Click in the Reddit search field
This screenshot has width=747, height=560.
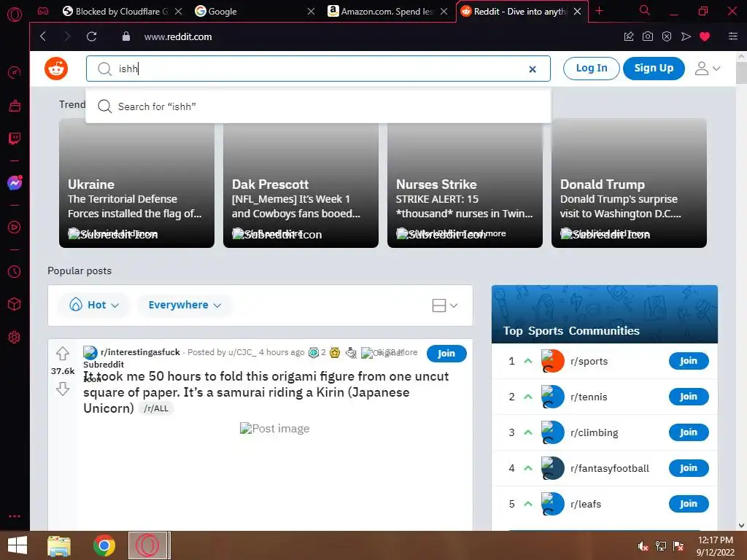(318, 69)
